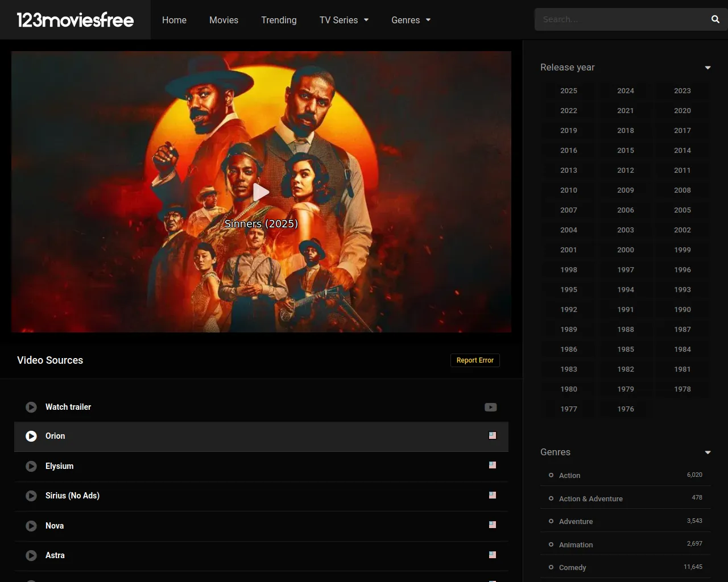
Task: Open the Action genre link
Action: coord(569,475)
